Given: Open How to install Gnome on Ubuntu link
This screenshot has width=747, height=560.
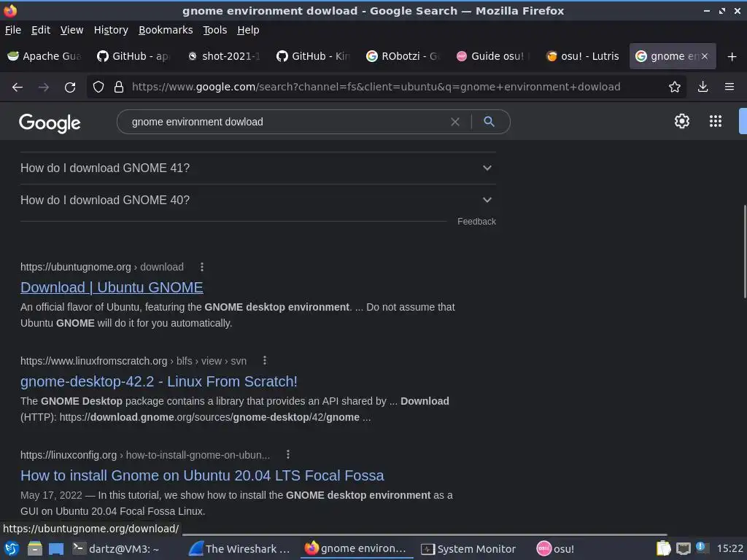Looking at the screenshot, I should pos(202,475).
